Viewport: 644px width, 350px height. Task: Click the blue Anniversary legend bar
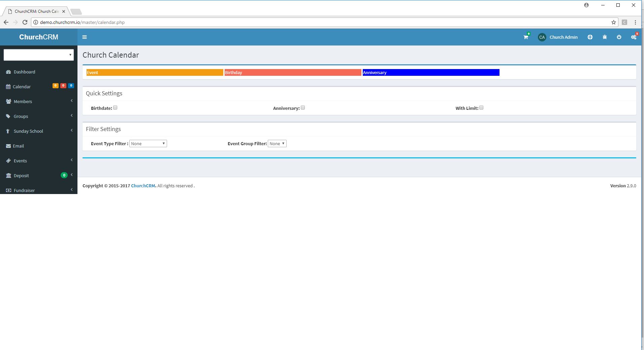coord(431,72)
